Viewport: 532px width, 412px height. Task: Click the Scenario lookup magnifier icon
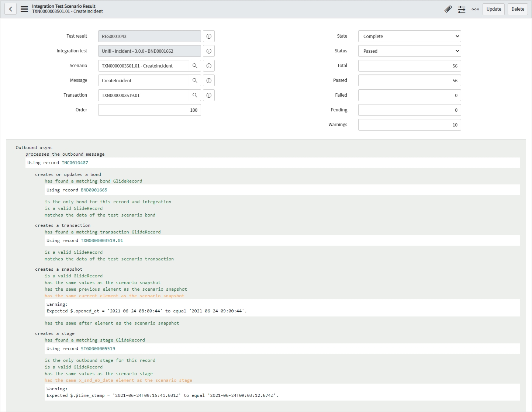tap(195, 66)
